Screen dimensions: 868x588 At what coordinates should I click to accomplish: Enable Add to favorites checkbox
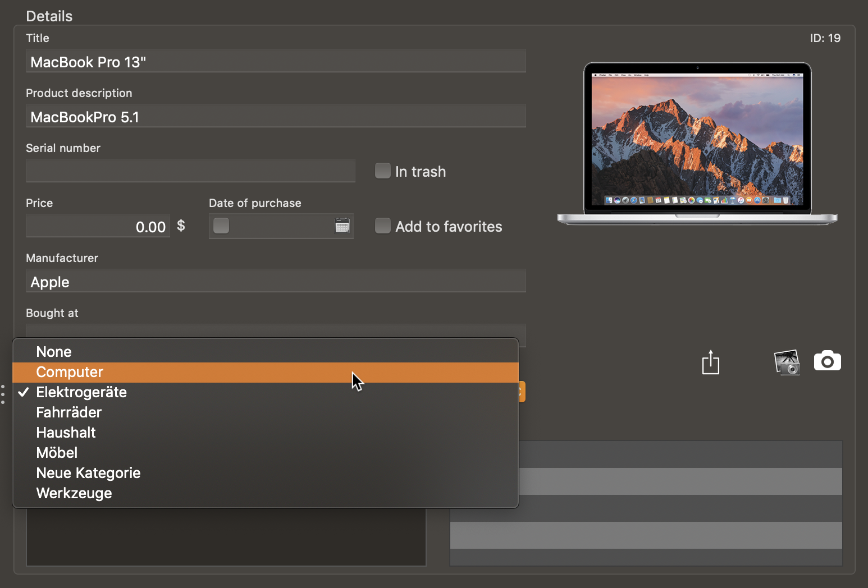pos(383,226)
